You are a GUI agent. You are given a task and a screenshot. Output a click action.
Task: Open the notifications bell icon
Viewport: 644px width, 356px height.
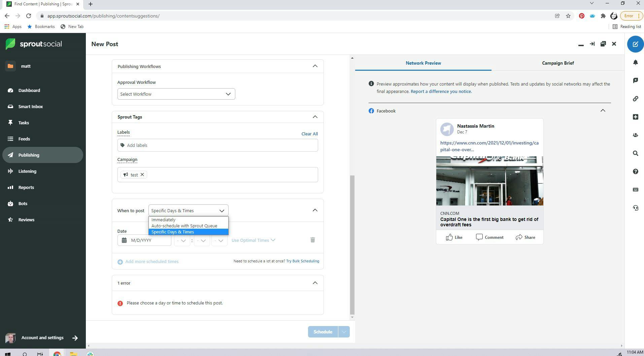[635, 63]
